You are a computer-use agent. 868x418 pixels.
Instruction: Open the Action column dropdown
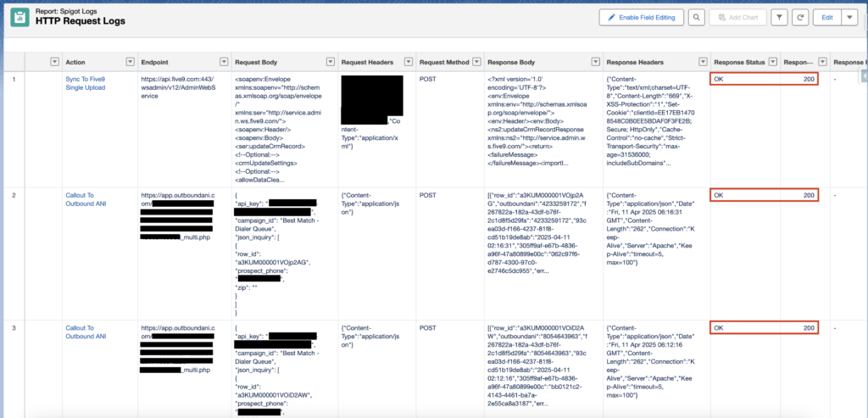coord(130,62)
